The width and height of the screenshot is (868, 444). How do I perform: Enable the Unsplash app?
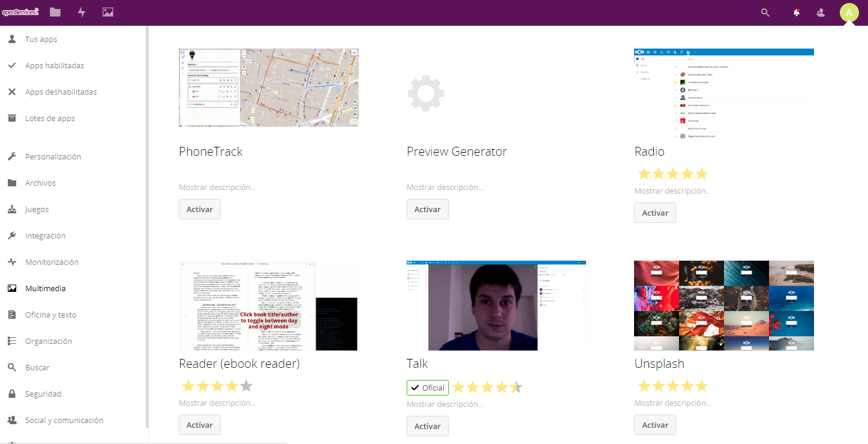[654, 425]
